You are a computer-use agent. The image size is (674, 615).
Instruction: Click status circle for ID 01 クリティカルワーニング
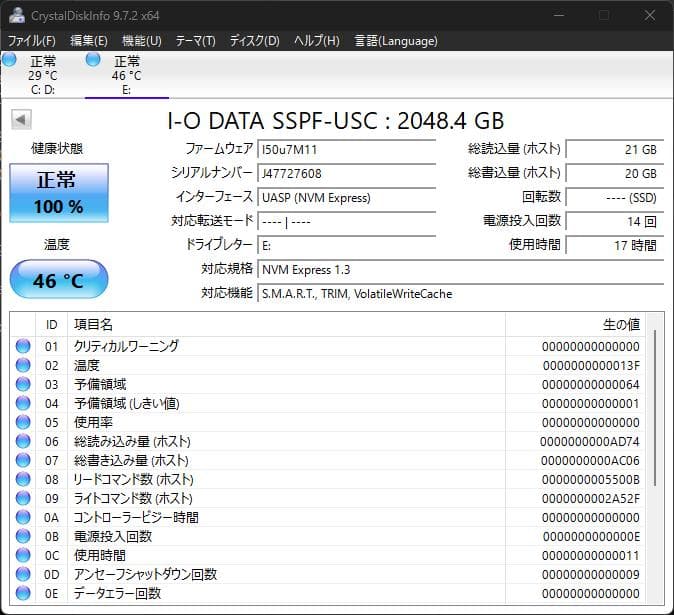tap(23, 346)
